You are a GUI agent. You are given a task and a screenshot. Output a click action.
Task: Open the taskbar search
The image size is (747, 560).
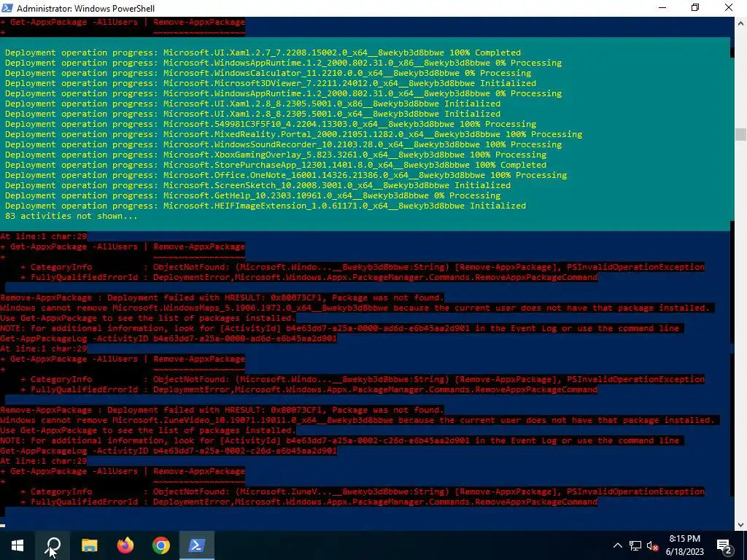click(53, 545)
